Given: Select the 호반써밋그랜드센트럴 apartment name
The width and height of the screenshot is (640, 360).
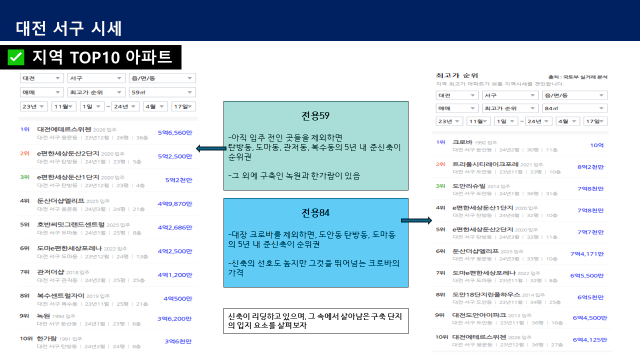Looking at the screenshot, I should 71,224.
